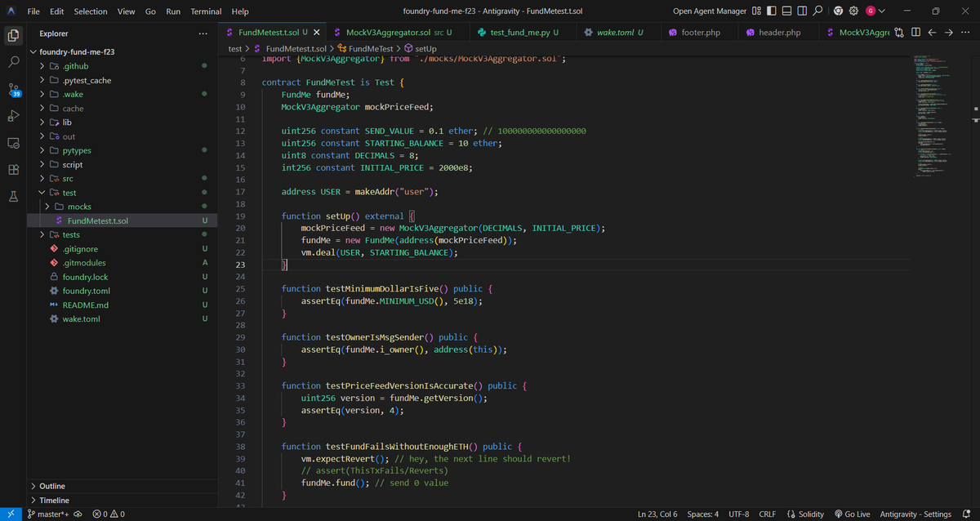980x521 pixels.
Task: Click Go Live in status bar
Action: [x=852, y=514]
